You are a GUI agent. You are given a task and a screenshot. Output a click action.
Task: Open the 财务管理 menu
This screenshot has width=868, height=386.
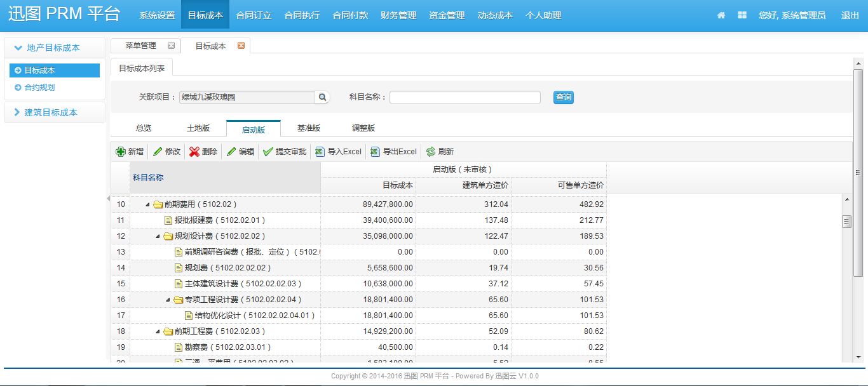398,15
